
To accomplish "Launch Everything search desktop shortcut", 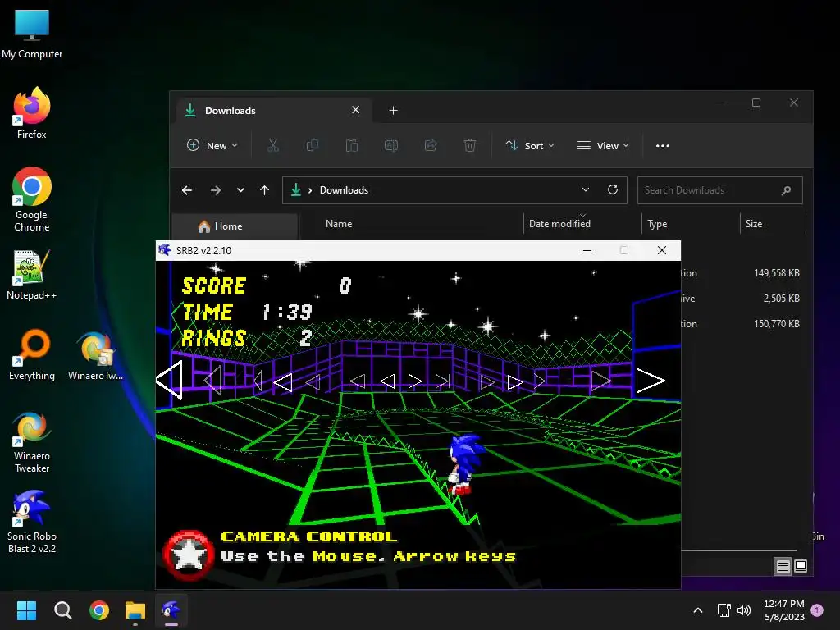I will point(32,354).
